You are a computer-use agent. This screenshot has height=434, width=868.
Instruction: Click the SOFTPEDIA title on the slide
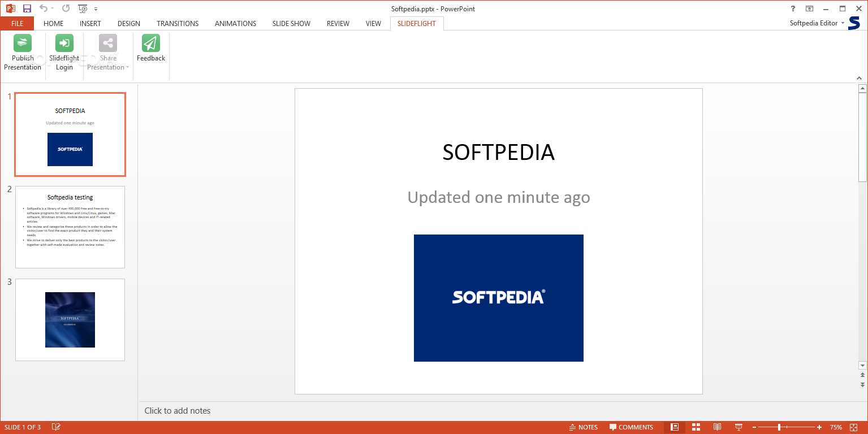click(498, 153)
